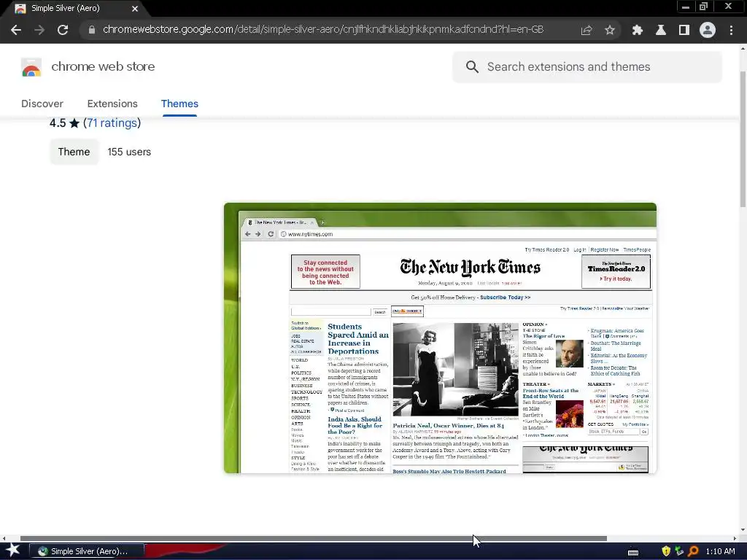Click the scroll right arrow
This screenshot has width=747, height=560.
[735, 539]
